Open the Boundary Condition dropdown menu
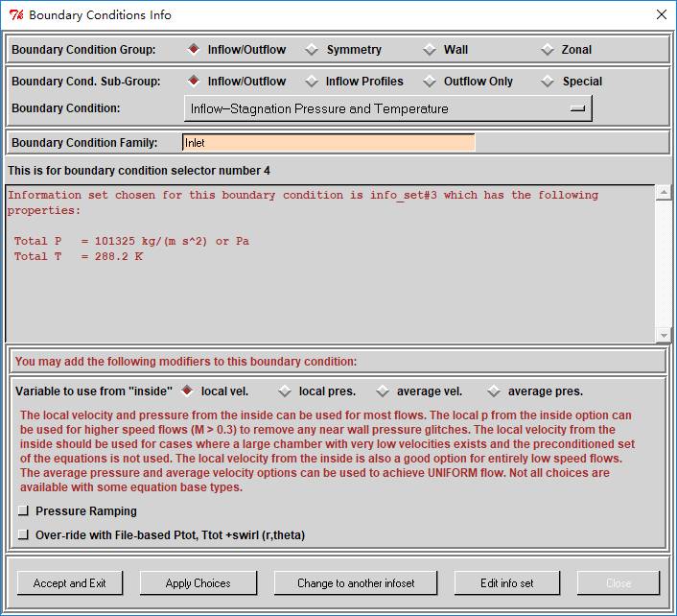Image resolution: width=677 pixels, height=616 pixels. (x=387, y=109)
